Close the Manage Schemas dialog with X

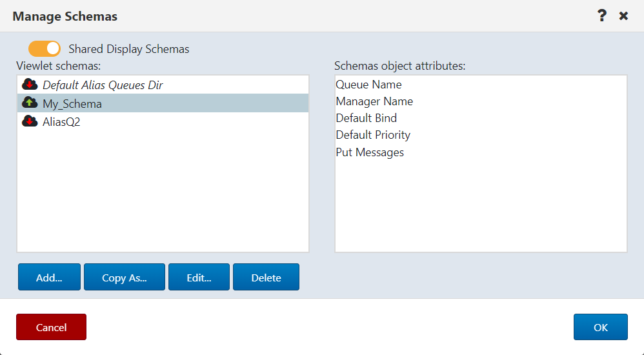click(623, 16)
